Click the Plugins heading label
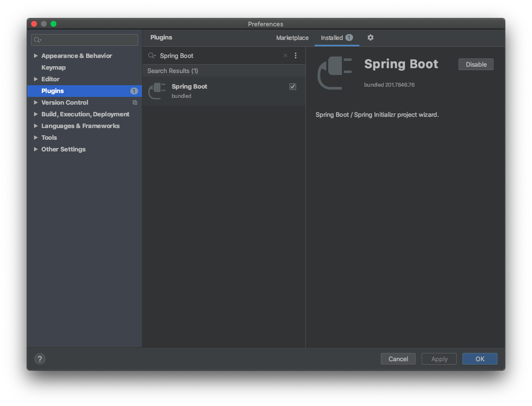 (161, 37)
